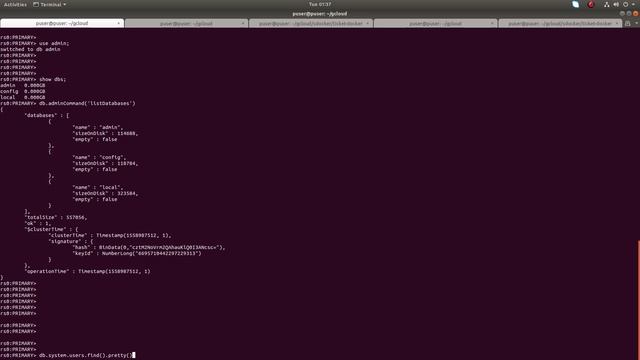The height and width of the screenshot is (360, 640).
Task: Close the third ticket-docker tab
Action: (367, 23)
